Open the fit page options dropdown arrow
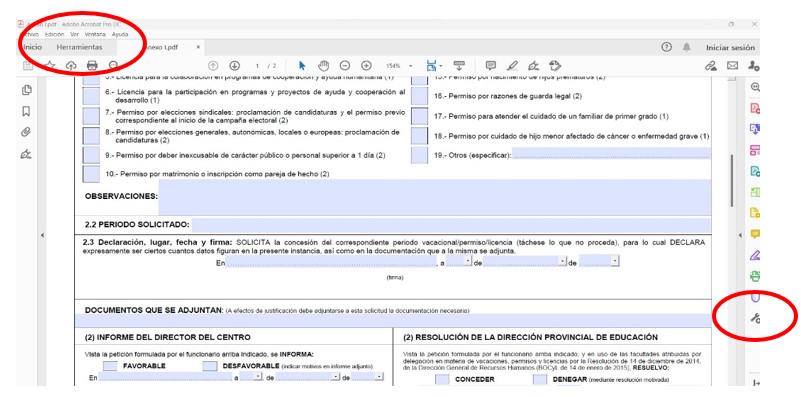Image resolution: width=801 pixels, height=397 pixels. pyautogui.click(x=440, y=66)
